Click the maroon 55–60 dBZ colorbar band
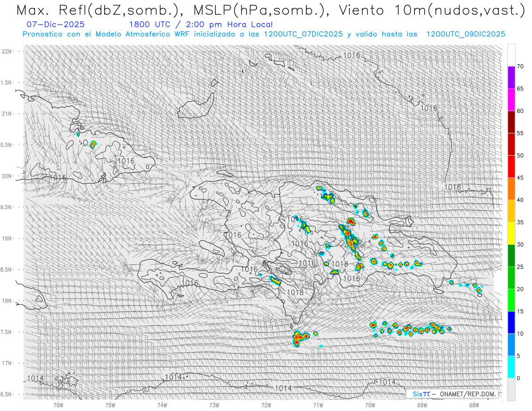Image resolution: width=532 pixels, height=411 pixels. click(511, 122)
